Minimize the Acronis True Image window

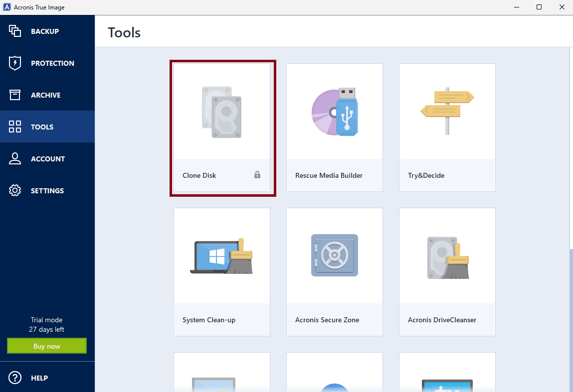coord(517,7)
